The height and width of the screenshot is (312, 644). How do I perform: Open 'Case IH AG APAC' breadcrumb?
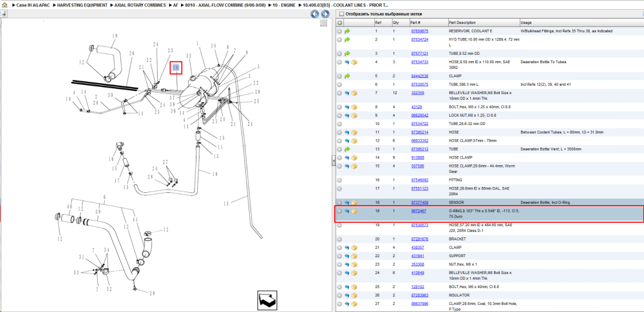pos(33,6)
